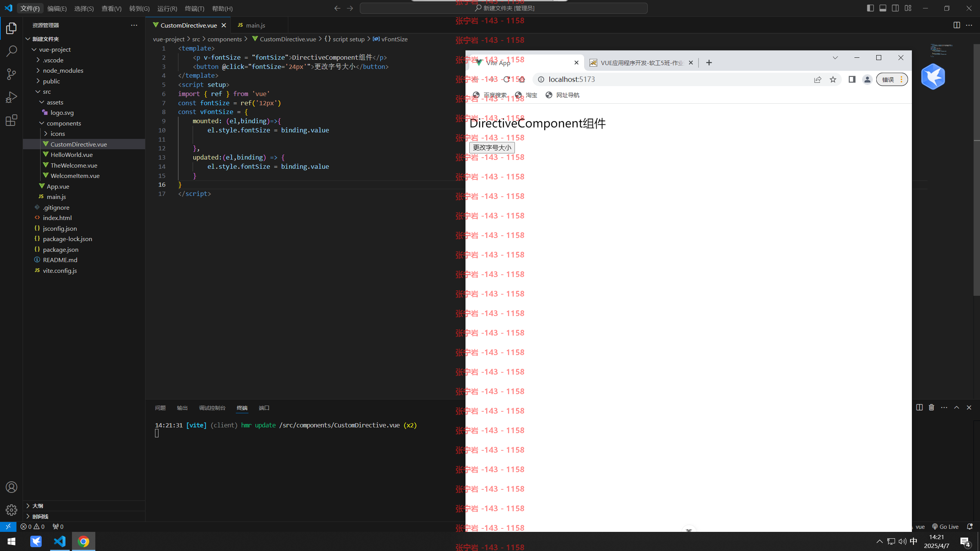Toggle the browser side panel
Screen dimensions: 980x551
[852, 79]
